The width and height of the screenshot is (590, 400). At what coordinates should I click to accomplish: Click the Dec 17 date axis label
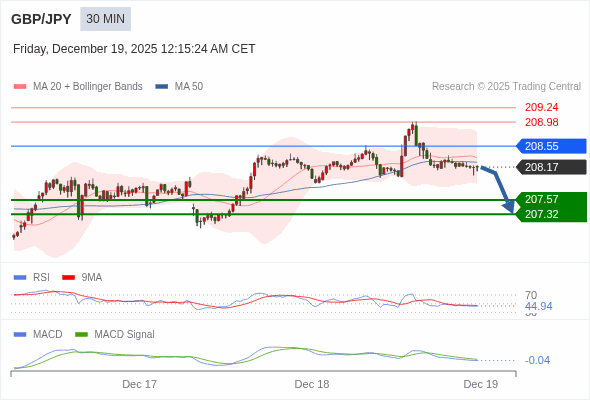pyautogui.click(x=140, y=384)
